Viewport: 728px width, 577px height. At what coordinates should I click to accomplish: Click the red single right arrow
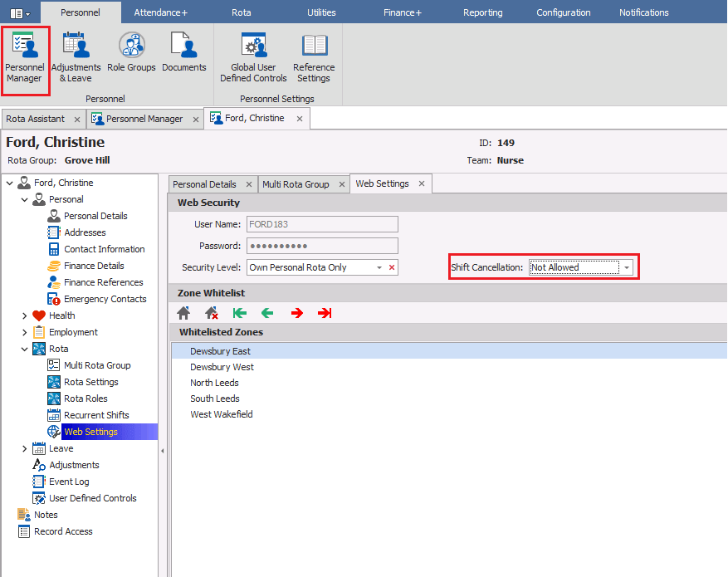(x=296, y=313)
